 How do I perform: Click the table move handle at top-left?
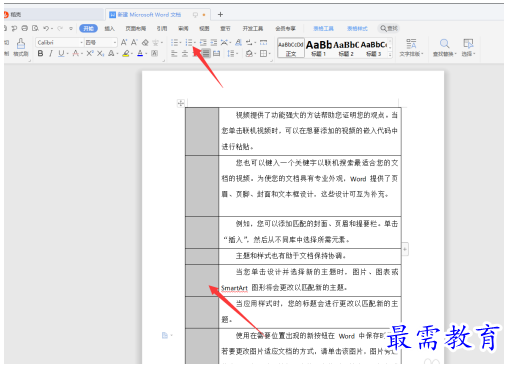(x=180, y=103)
